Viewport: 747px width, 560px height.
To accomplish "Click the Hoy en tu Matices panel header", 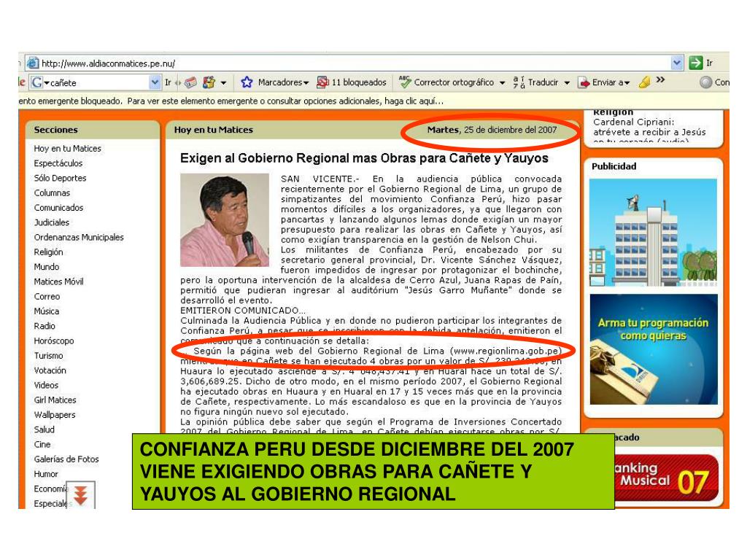I will 214,130.
